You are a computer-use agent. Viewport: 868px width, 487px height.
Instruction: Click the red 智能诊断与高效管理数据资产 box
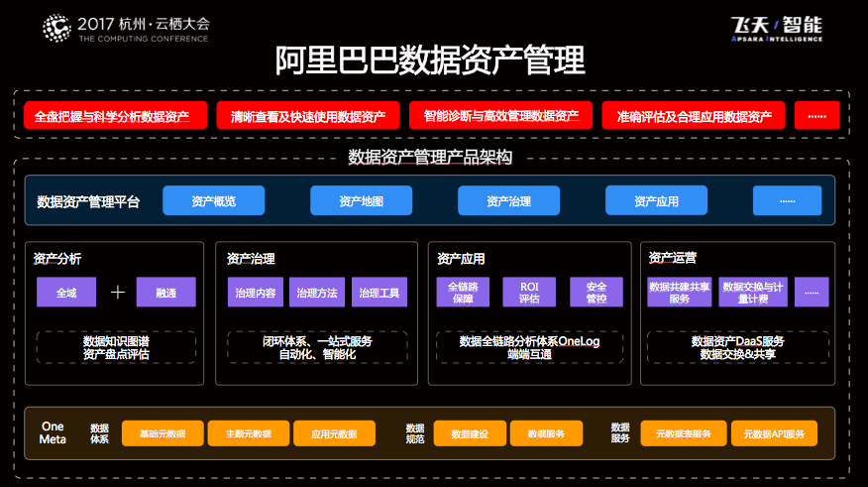tap(501, 115)
